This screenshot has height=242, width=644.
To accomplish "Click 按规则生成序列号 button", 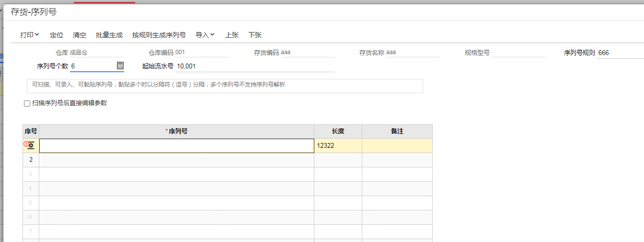I will tap(159, 35).
